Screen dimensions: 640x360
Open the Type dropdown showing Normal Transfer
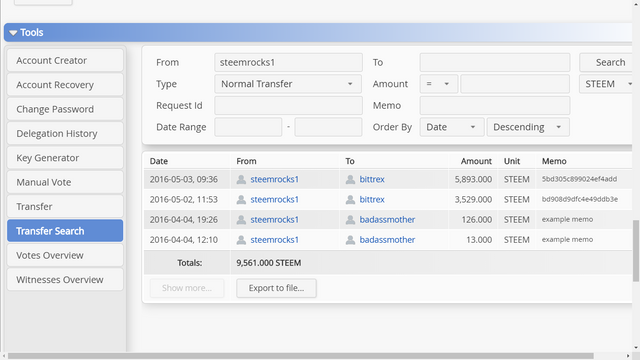click(288, 84)
